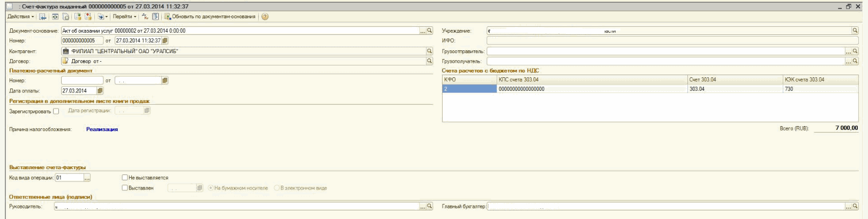Enable the Не выставляется checkbox

(x=125, y=178)
